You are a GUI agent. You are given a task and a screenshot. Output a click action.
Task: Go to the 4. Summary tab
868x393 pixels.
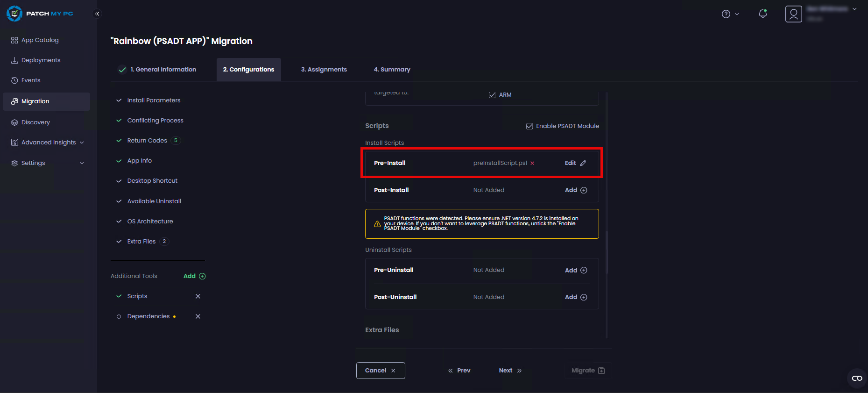392,70
